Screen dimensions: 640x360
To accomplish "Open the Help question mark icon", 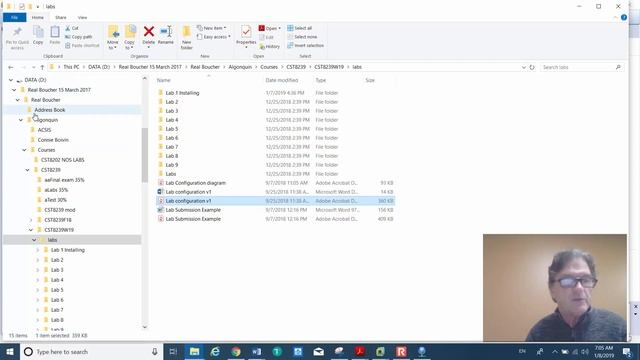I will tap(624, 18).
